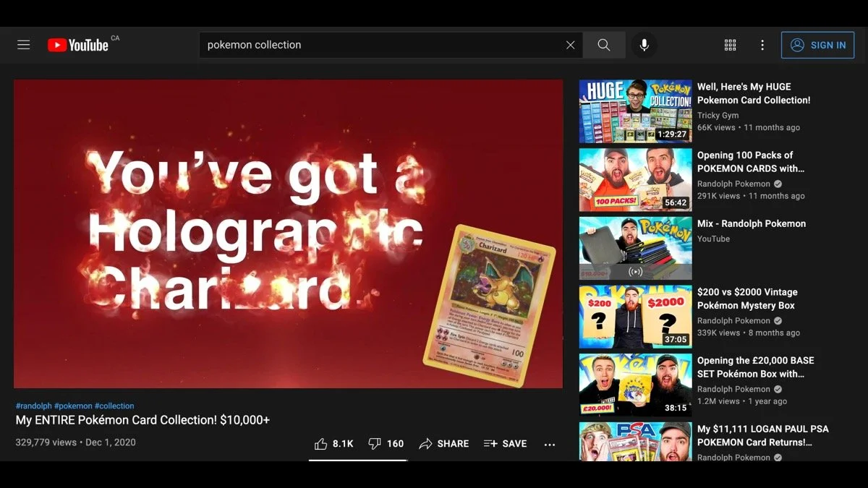Click the #pokemon hashtag
The height and width of the screenshot is (488, 868).
(x=73, y=406)
